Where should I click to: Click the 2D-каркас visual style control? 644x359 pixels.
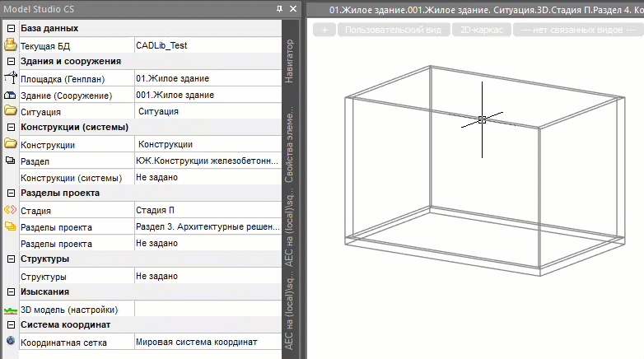click(481, 30)
